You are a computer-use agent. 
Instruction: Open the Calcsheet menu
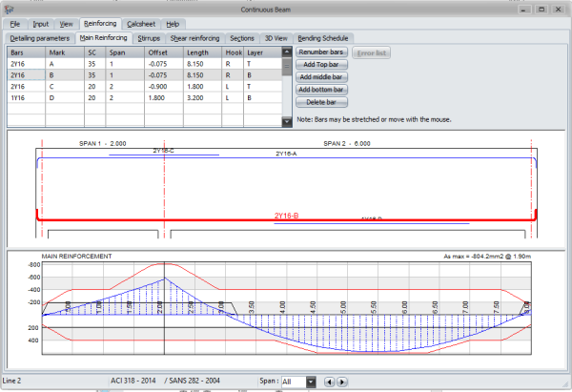(x=141, y=24)
